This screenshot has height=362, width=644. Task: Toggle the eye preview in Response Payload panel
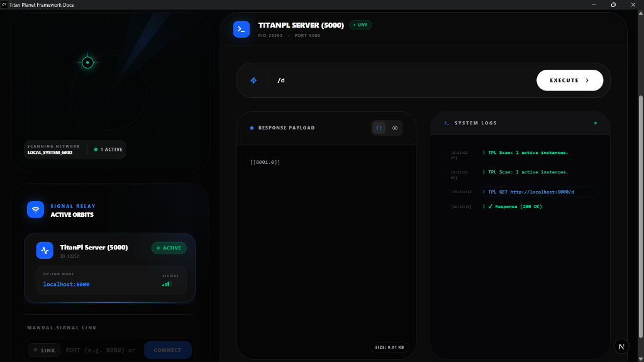click(395, 128)
